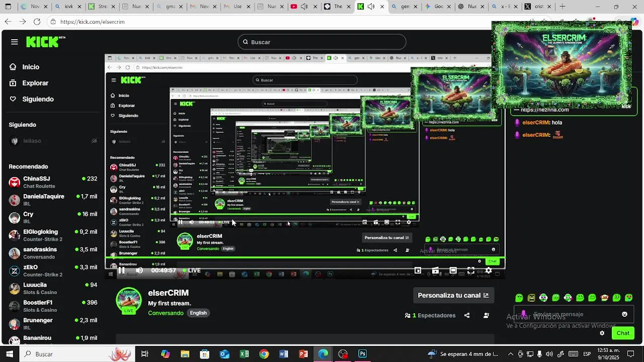This screenshot has height=362, width=644.
Task: Go forward in the browser
Action: tap(22, 22)
